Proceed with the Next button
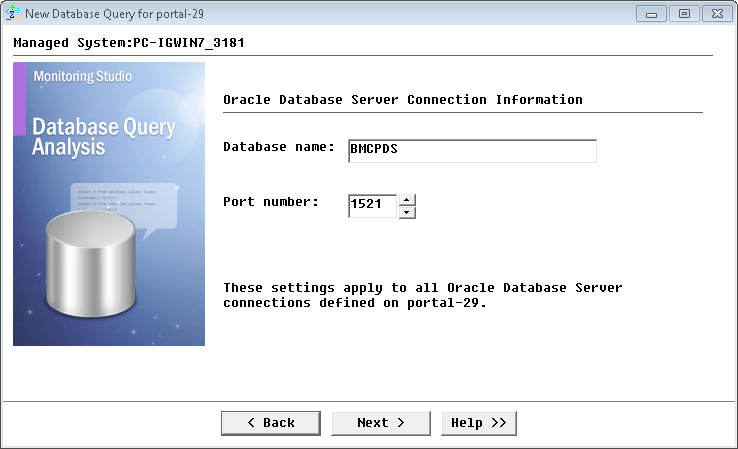The width and height of the screenshot is (738, 449). point(381,423)
